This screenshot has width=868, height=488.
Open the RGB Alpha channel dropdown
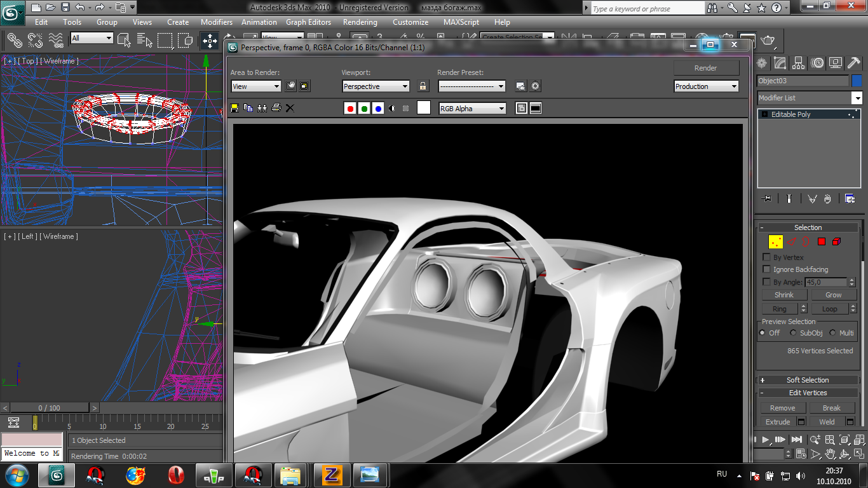click(x=472, y=109)
